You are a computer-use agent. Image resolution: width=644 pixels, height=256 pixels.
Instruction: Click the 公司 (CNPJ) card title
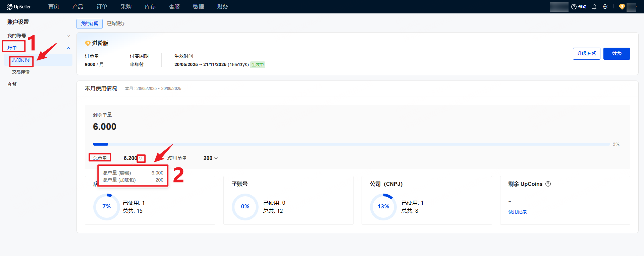point(386,184)
